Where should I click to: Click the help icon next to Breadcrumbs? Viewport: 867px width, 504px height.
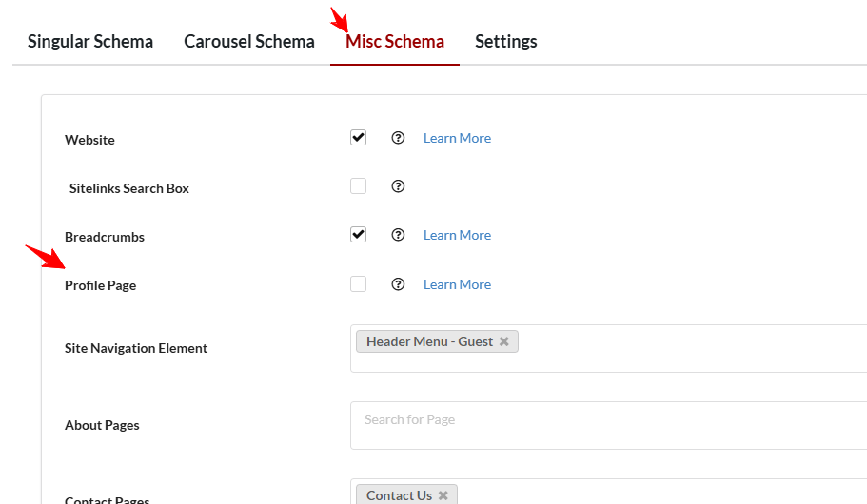click(398, 235)
